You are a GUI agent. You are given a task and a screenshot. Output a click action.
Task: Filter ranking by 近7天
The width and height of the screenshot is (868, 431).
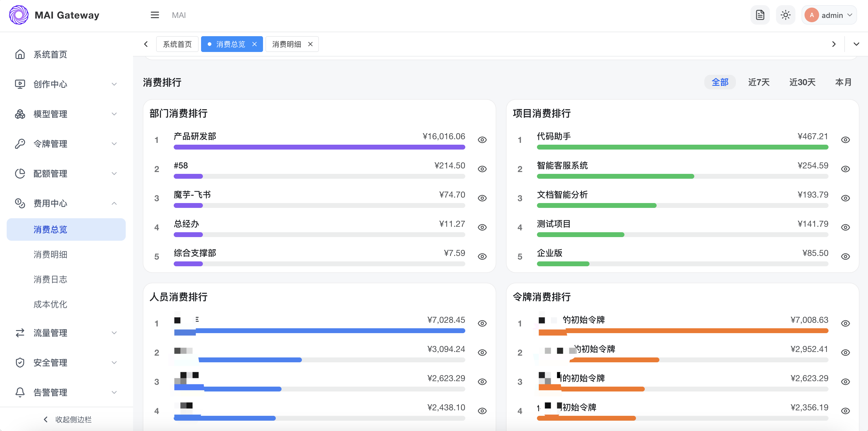point(758,82)
